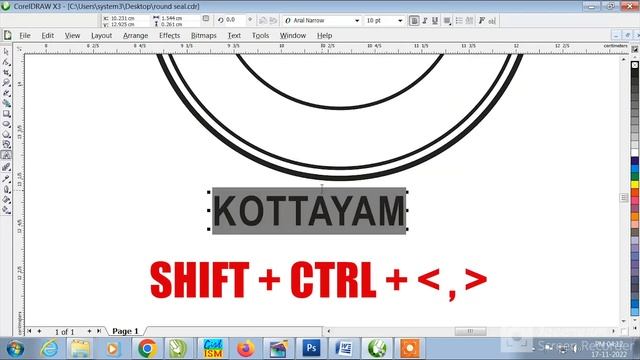Select the Zoom tool
The height and width of the screenshot is (360, 640).
[x=6, y=83]
